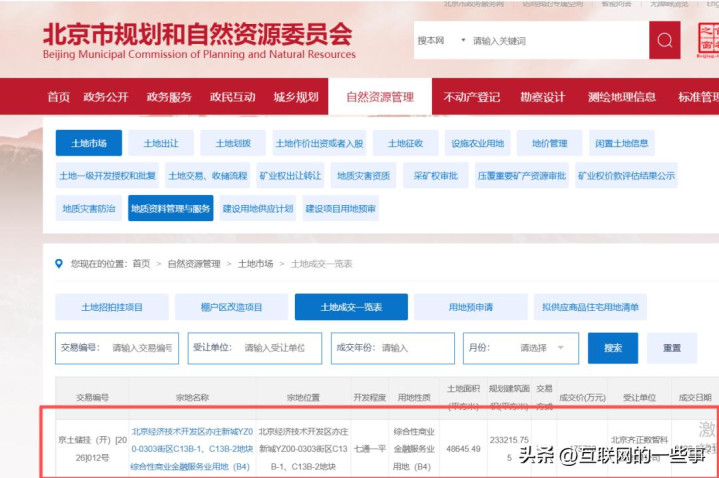Image resolution: width=719 pixels, height=478 pixels.
Task: Click the 成交年份 input box
Action: pos(416,348)
